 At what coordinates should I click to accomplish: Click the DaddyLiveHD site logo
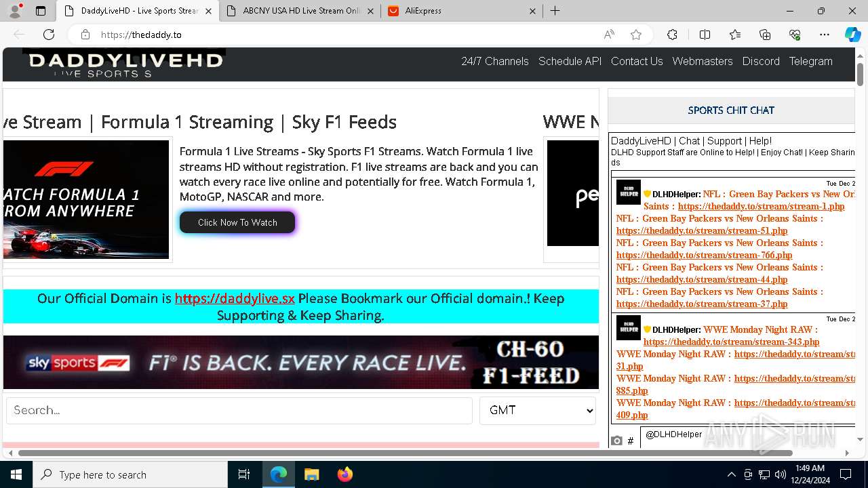(x=125, y=64)
